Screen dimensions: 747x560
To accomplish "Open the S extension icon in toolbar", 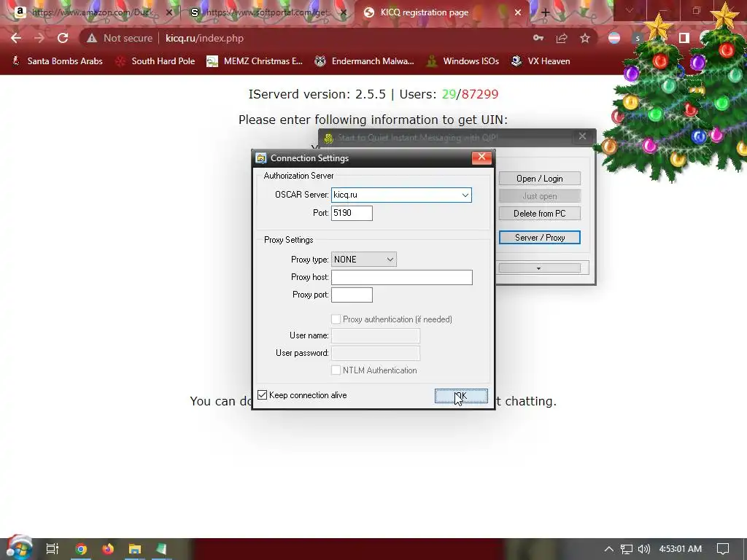I will [638, 38].
